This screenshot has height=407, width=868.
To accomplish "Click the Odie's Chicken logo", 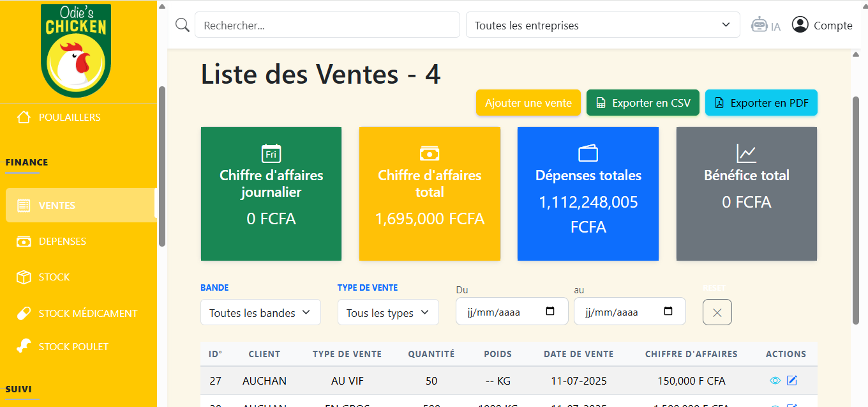I will point(76,50).
